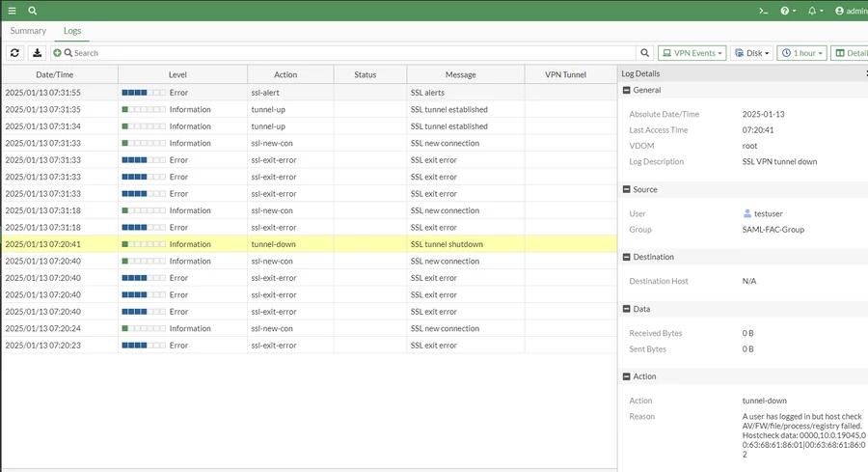Select the 07:20:41 tunnel-down log row
The image size is (868, 472).
pyautogui.click(x=310, y=244)
